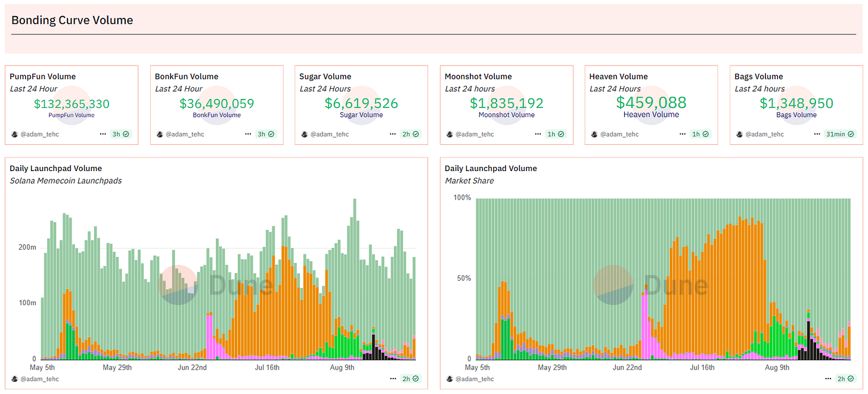Click the 'BonkFun Volume' card title

(x=187, y=76)
